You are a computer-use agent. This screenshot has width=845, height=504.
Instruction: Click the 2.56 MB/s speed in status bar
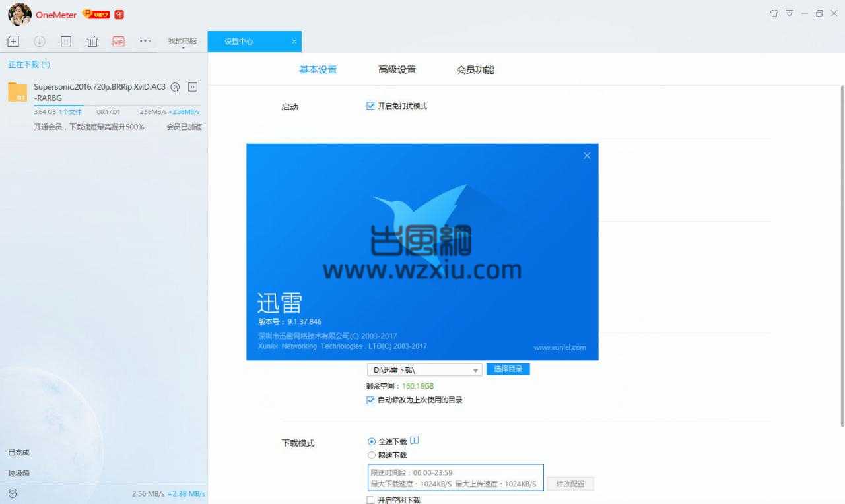[x=148, y=494]
